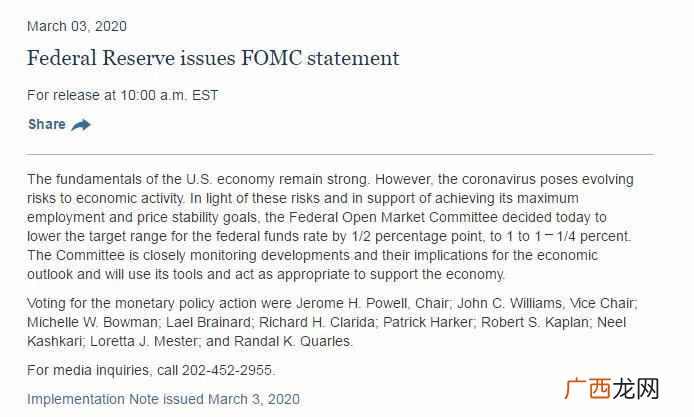Click the phrase 1/2 percentage point
Image resolution: width=694 pixels, height=417 pixels.
click(416, 236)
